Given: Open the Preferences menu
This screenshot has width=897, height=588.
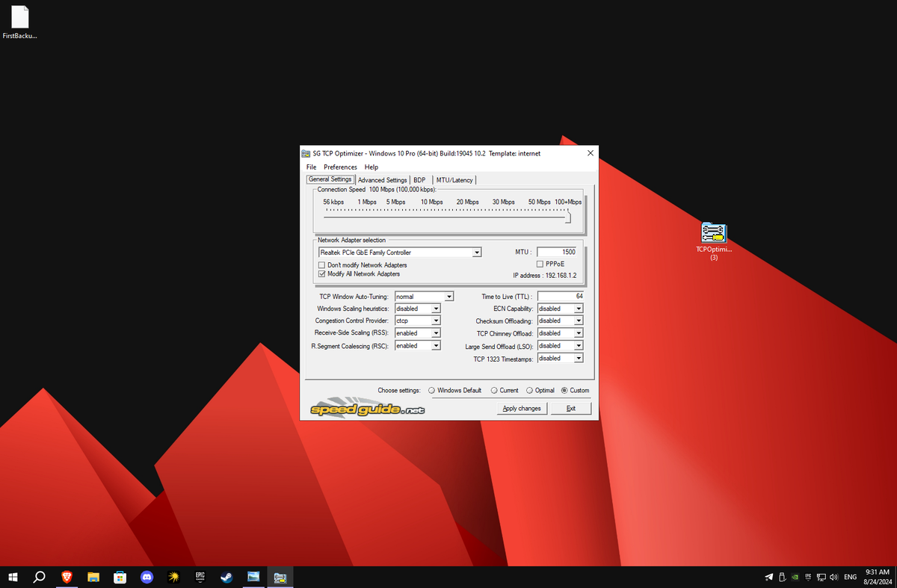Looking at the screenshot, I should [340, 167].
